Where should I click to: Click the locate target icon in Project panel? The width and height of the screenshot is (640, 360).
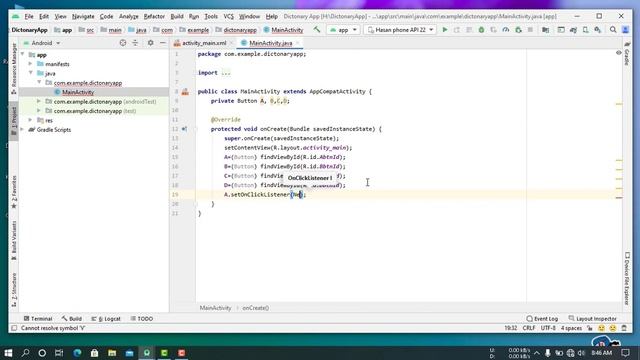[x=123, y=43]
